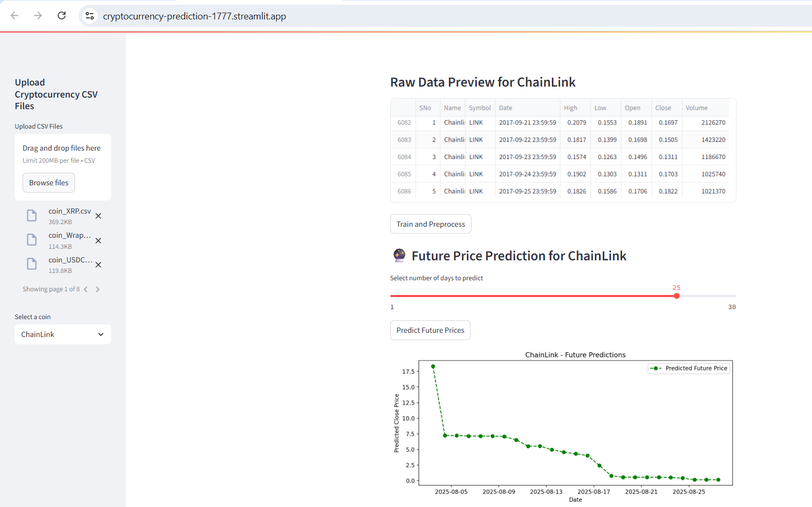The height and width of the screenshot is (507, 812).
Task: Click Showing page 1 of 8 text
Action: pos(51,289)
